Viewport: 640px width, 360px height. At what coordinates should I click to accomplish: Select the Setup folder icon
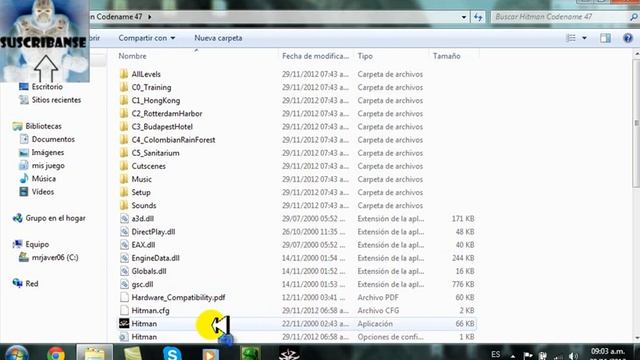[x=124, y=192]
